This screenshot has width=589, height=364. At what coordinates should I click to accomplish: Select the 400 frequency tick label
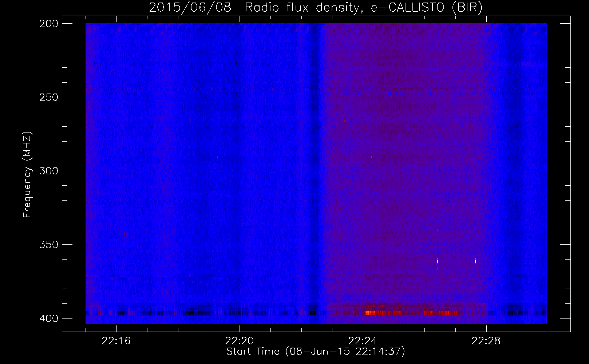[49, 318]
